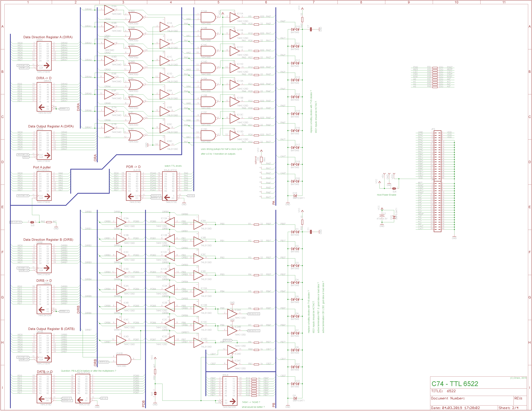Select the C7 capacitor symbol

[311, 29]
